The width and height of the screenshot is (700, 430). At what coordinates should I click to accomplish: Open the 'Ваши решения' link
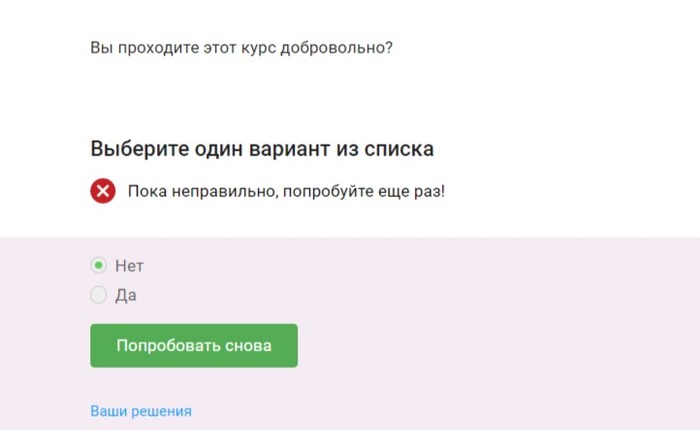[141, 411]
